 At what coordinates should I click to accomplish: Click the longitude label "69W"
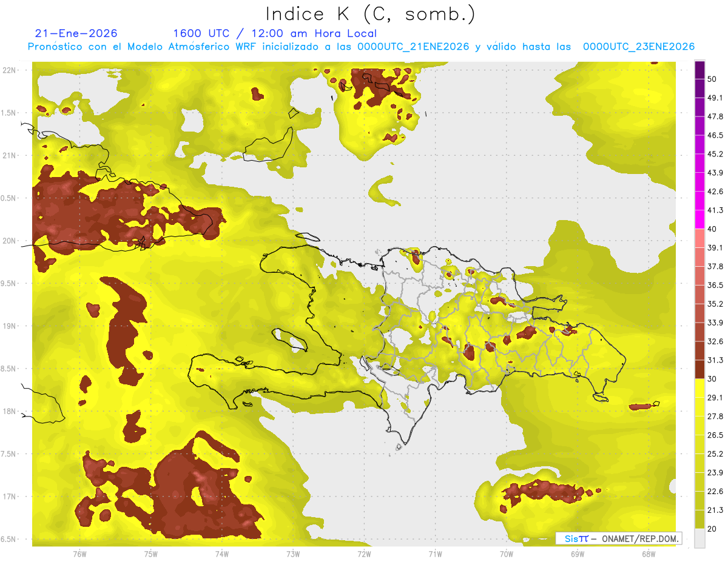(x=578, y=554)
